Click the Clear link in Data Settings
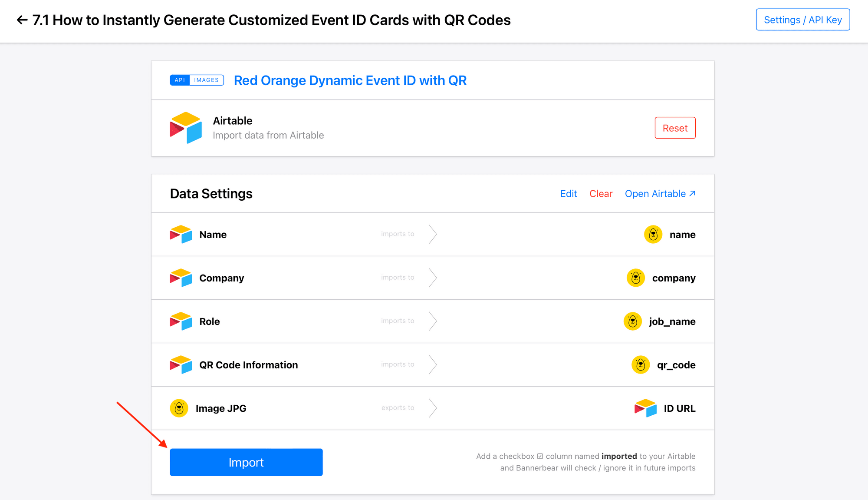Viewport: 868px width, 500px height. [600, 193]
